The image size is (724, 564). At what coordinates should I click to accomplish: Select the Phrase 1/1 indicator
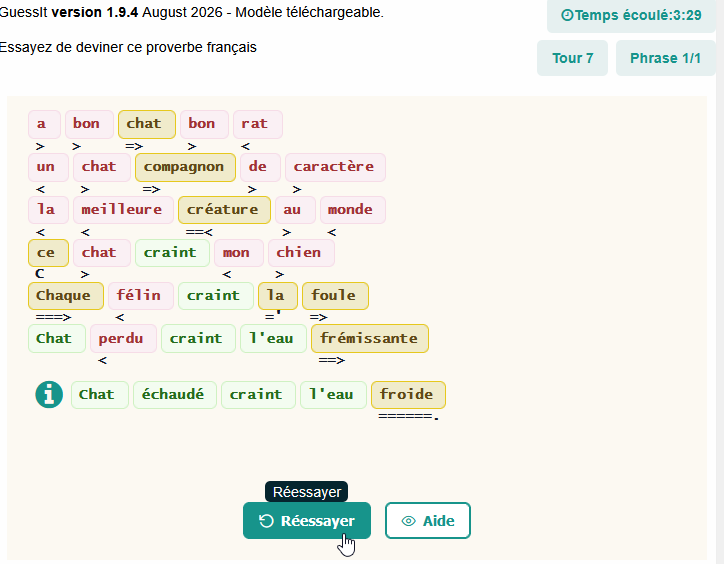point(665,58)
